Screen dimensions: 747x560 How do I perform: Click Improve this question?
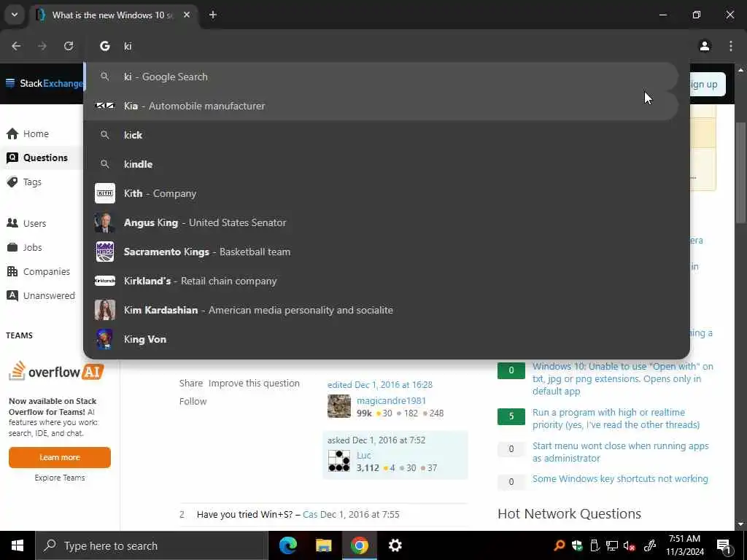254,384
